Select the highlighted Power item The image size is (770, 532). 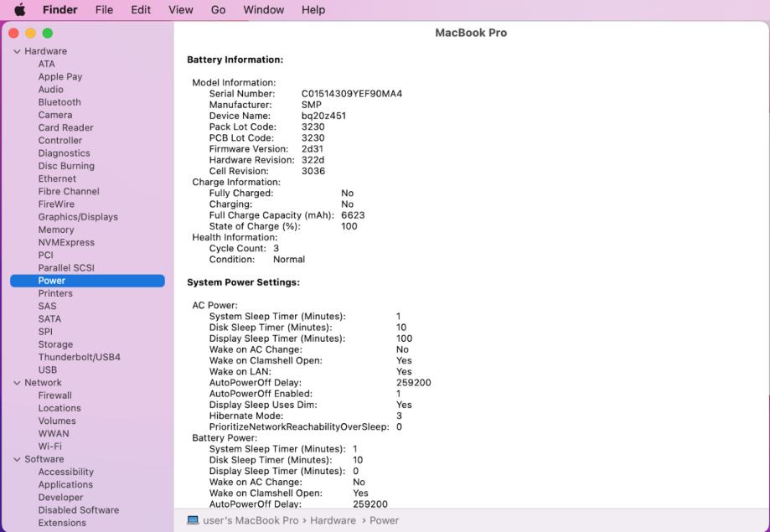[x=87, y=281]
